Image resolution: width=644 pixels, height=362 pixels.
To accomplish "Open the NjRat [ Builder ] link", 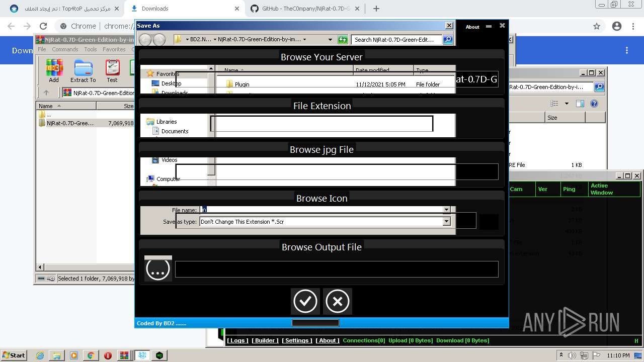I will [x=265, y=340].
